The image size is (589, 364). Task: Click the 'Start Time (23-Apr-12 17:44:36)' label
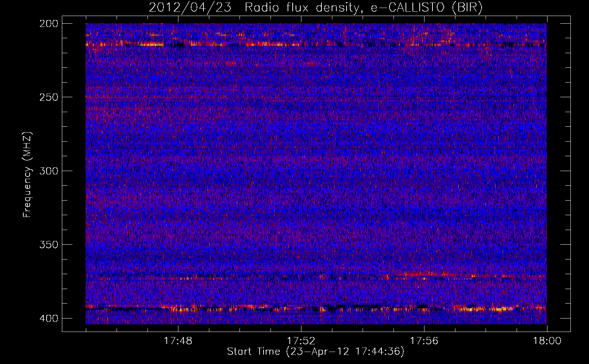click(316, 352)
